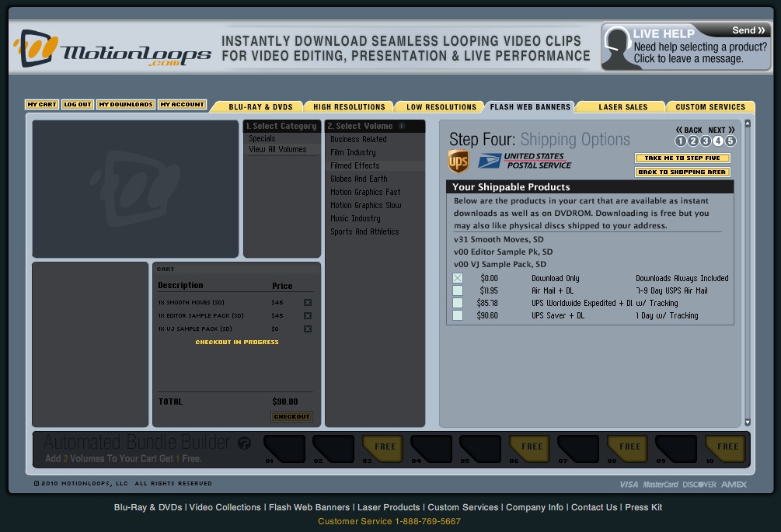Select bundle slot 05
Screen dimensions: 781x532
(480, 448)
